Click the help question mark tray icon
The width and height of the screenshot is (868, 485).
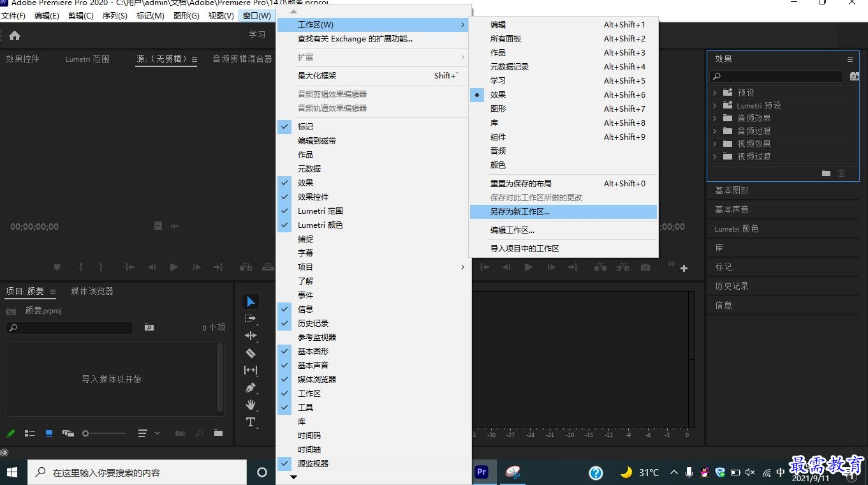pyautogui.click(x=596, y=472)
